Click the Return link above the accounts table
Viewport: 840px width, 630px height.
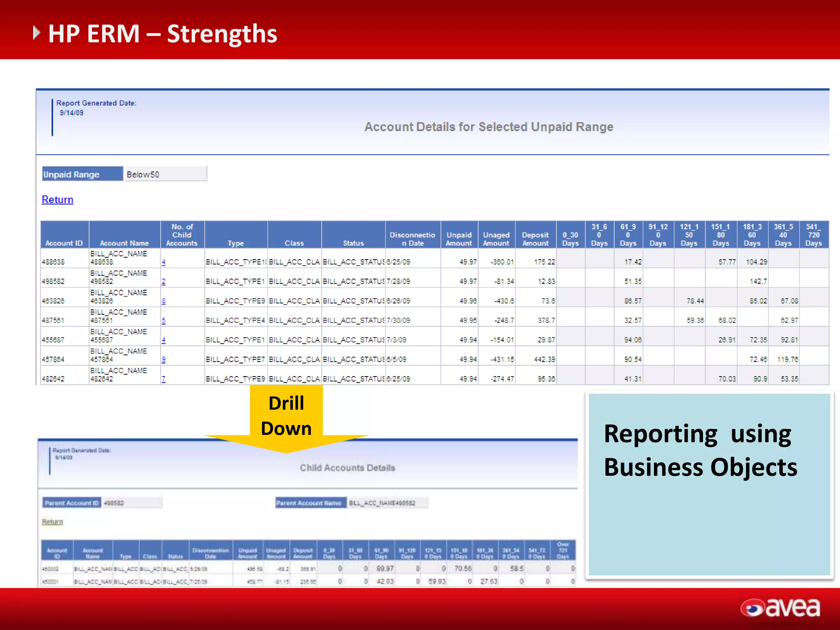pyautogui.click(x=57, y=200)
